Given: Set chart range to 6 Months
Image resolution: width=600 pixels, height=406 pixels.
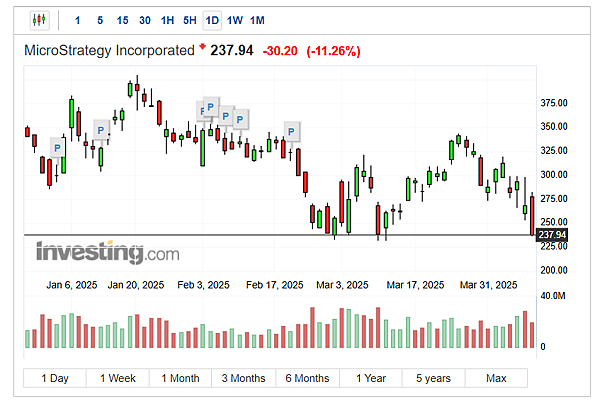Looking at the screenshot, I should click(x=307, y=378).
